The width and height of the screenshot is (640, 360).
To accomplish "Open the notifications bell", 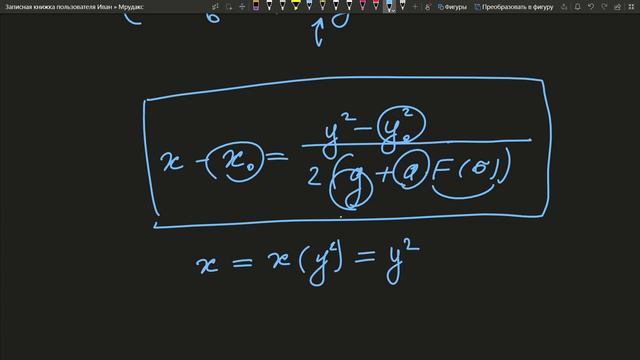I will point(578,7).
